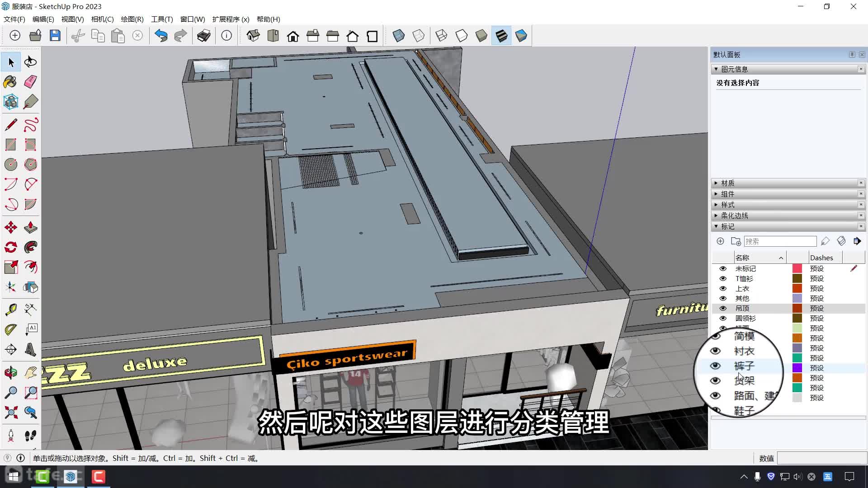
Task: Toggle visibility of 吊顶 tag
Action: coord(723,308)
